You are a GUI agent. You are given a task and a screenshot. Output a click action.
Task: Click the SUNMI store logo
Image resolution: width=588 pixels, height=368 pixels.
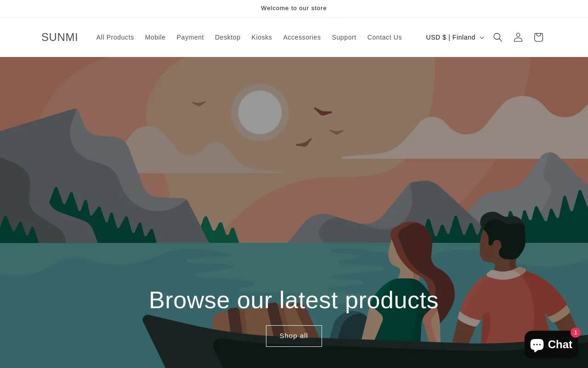60,37
